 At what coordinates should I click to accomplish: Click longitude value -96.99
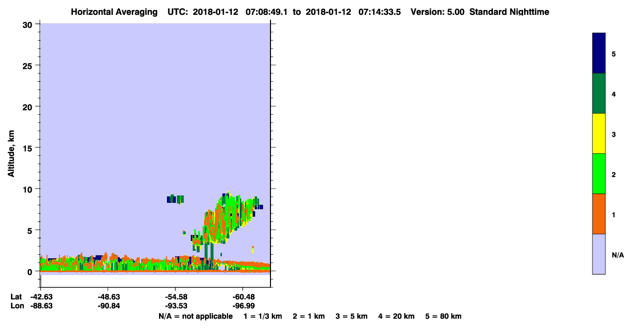tap(243, 306)
